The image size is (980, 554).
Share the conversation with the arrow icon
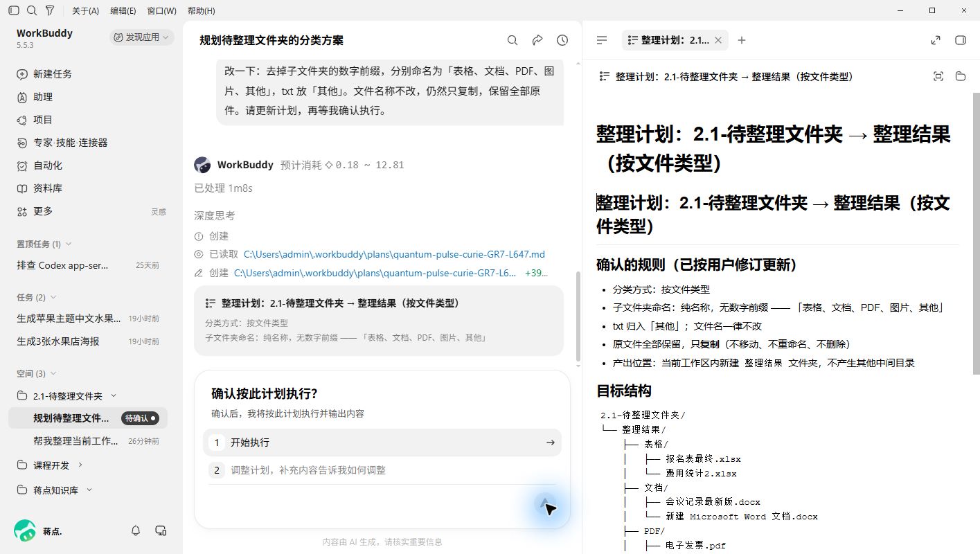[537, 40]
